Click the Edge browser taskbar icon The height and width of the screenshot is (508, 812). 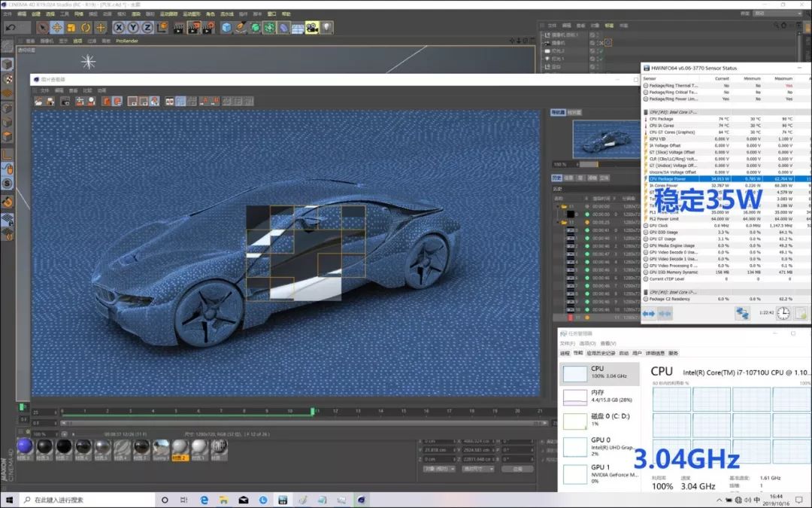pyautogui.click(x=205, y=500)
